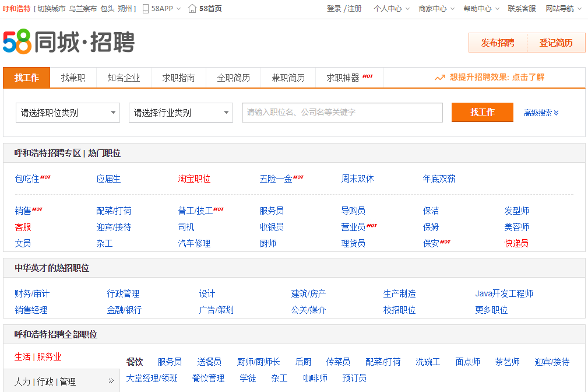Select the 知名企业 tab
Screen dimensions: 588x392
124,78
